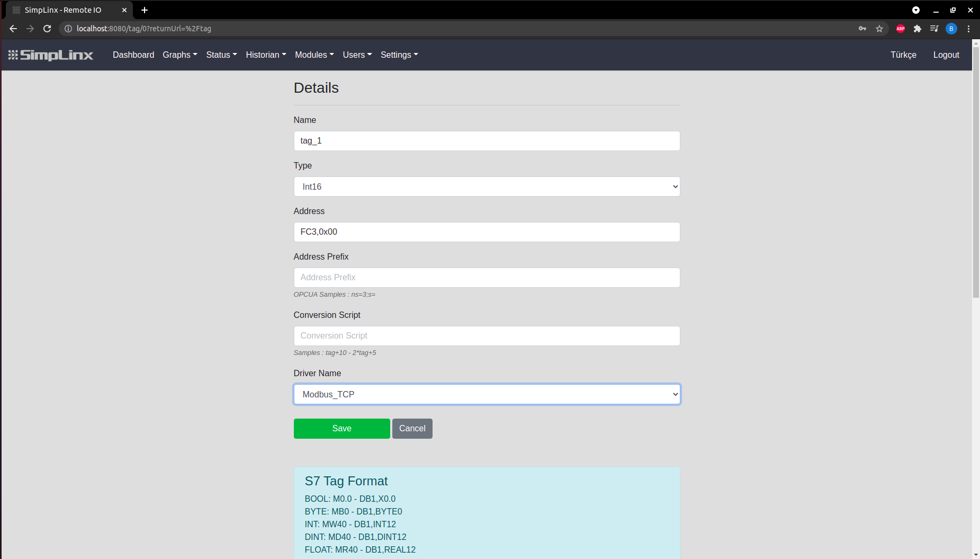Screen dimensions: 980x559
Task: Click the page vertical scrollbar
Action: coord(976,185)
